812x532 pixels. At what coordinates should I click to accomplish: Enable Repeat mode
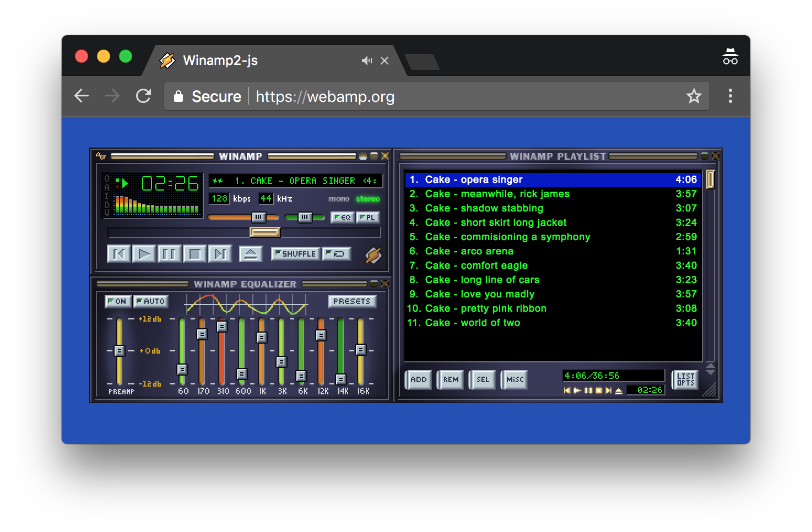(336, 253)
